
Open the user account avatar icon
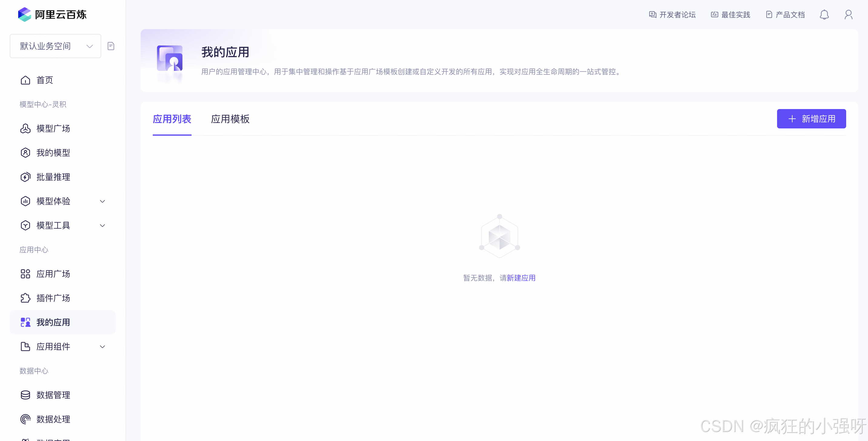coord(848,15)
